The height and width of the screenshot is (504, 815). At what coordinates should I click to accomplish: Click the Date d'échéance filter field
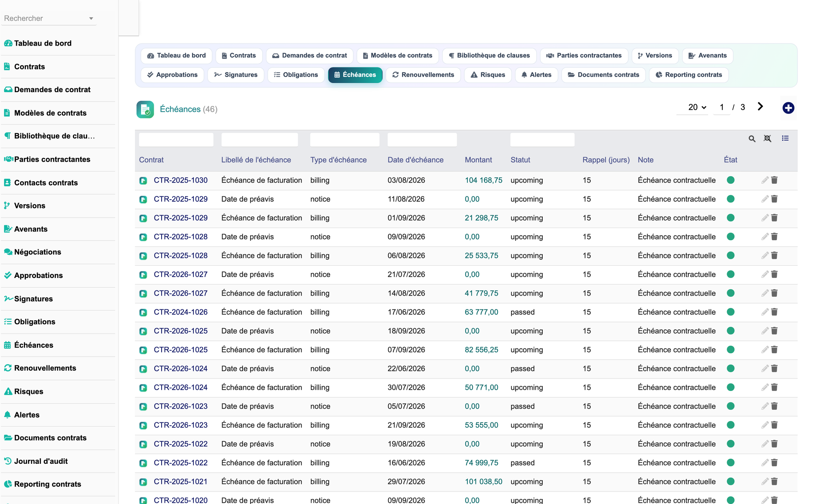pos(422,140)
